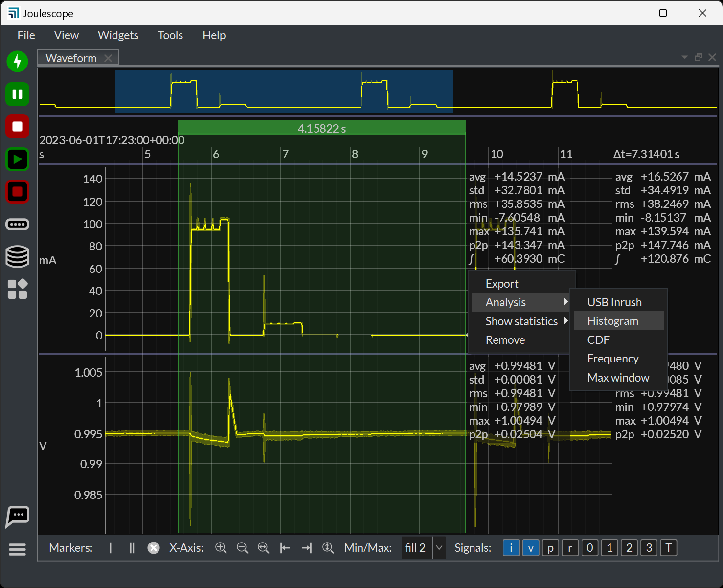Toggle the voltage signal 'v' button
The image size is (723, 588).
(531, 548)
